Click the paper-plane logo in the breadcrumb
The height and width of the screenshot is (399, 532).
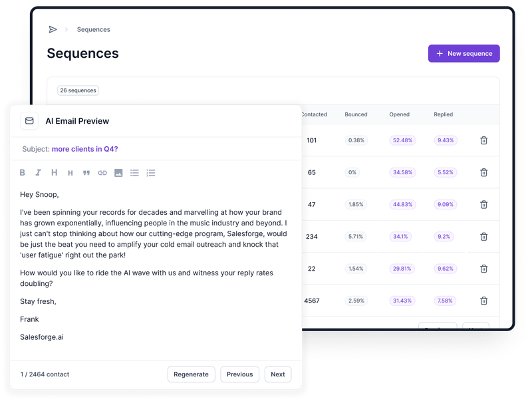point(53,29)
